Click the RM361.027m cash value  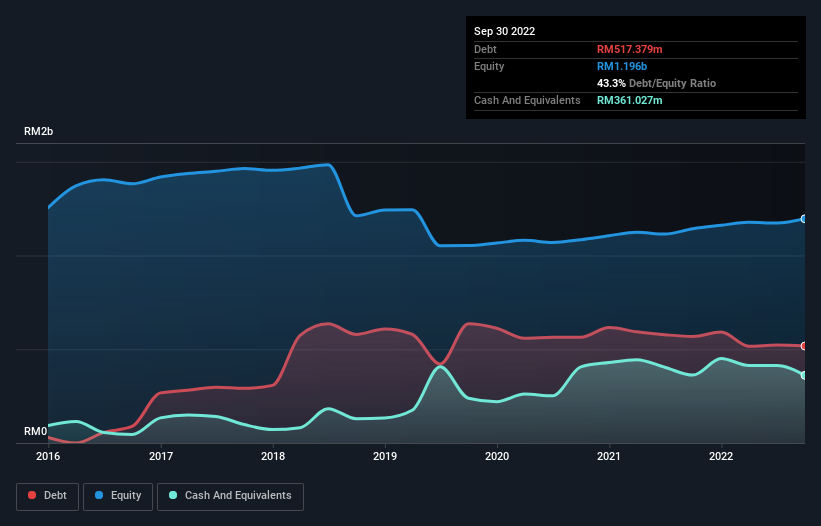(629, 100)
